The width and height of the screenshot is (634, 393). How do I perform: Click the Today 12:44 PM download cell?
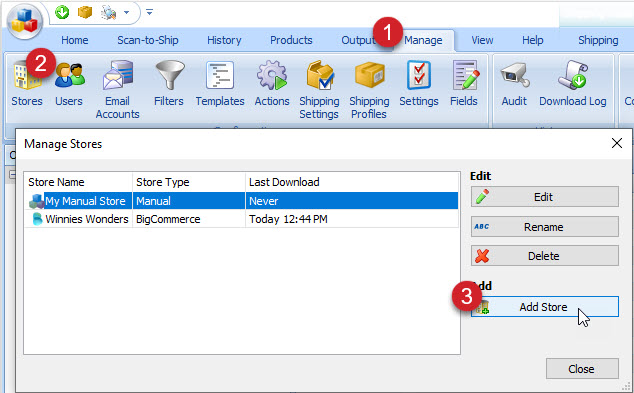352,219
